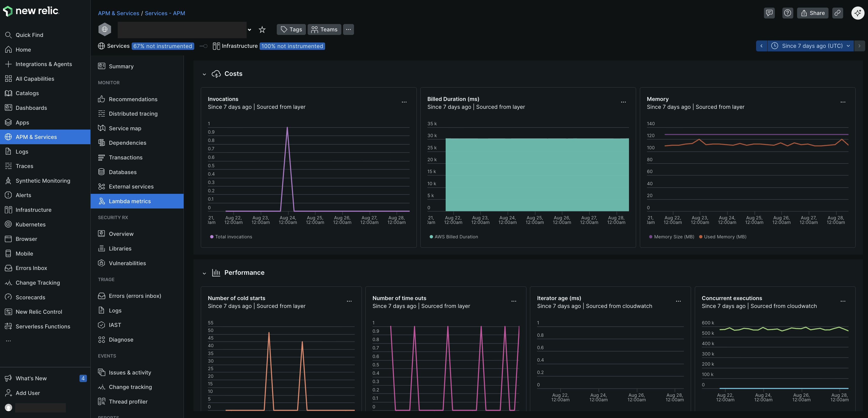
Task: Toggle the favorite star for this service
Action: pyautogui.click(x=262, y=29)
